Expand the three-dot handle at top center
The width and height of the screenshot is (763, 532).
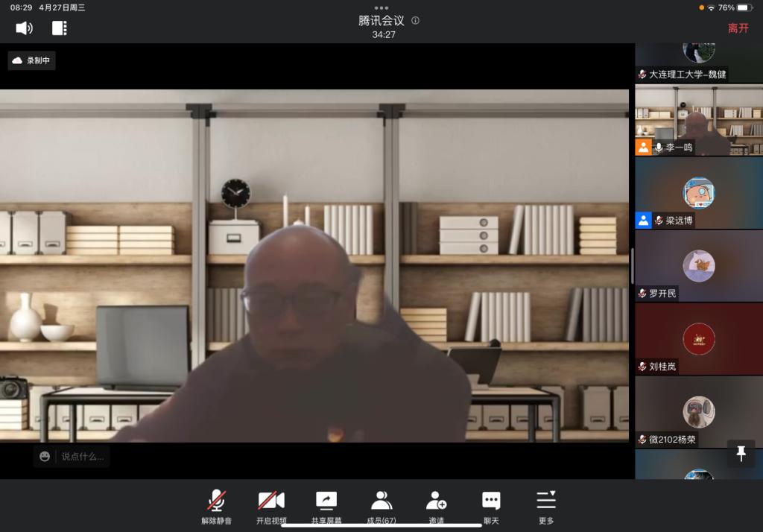point(381,7)
